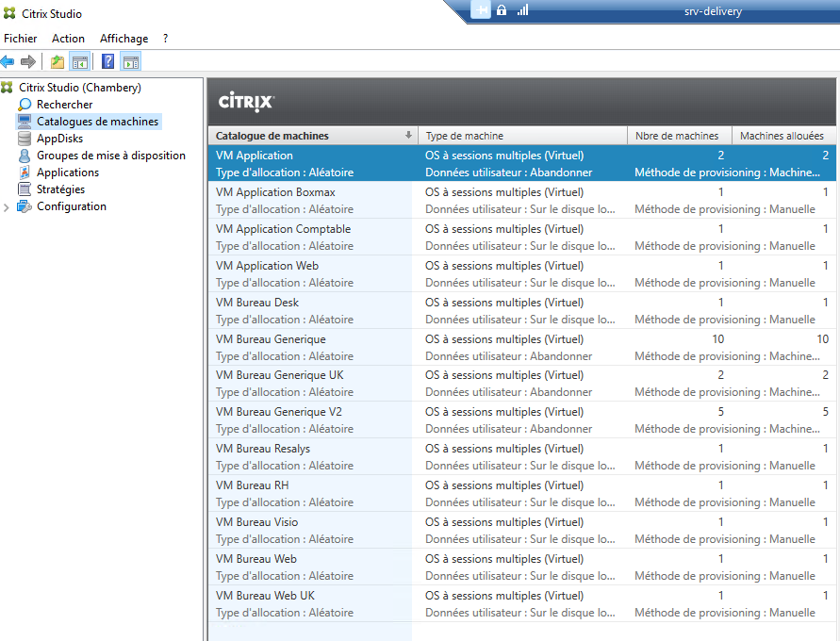Open the Help toolbar icon

(107, 61)
